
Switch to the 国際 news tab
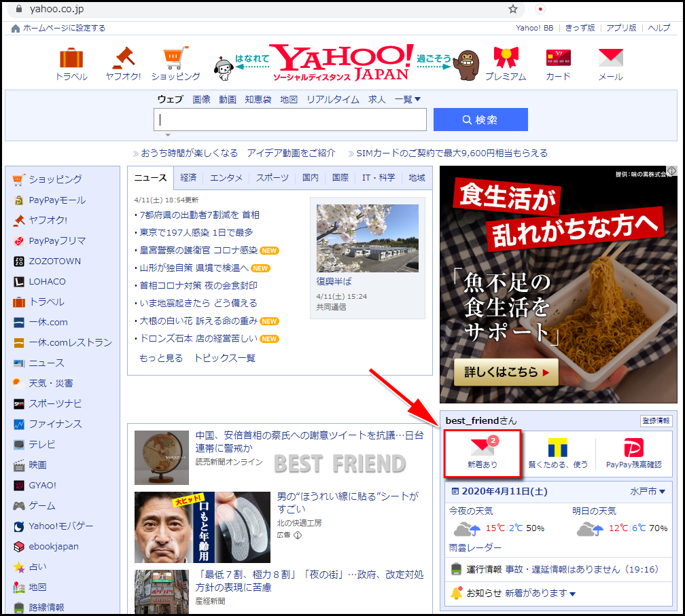point(340,178)
